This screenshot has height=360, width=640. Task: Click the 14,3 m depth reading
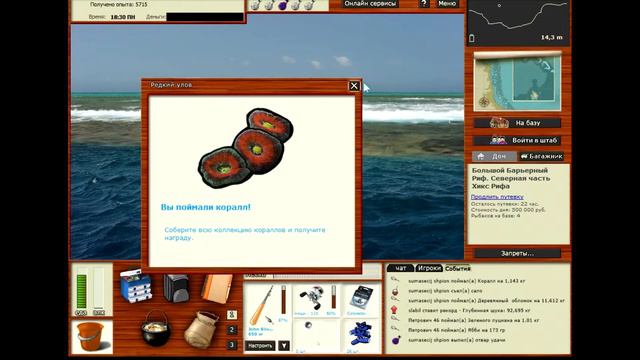coord(552,37)
